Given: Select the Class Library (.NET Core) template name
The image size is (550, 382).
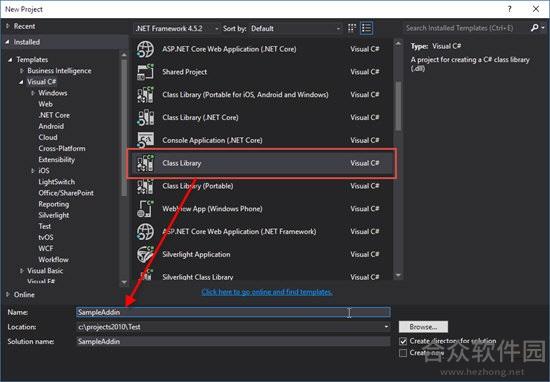Looking at the screenshot, I should [200, 118].
